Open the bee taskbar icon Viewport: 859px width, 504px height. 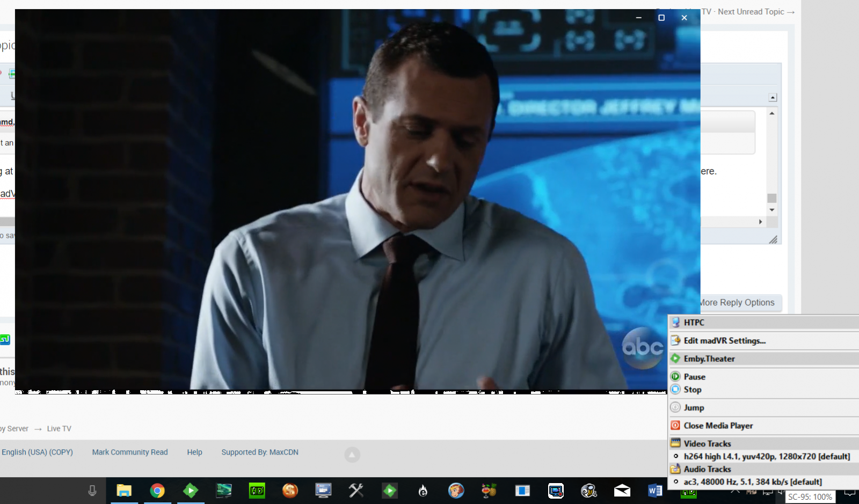point(589,491)
